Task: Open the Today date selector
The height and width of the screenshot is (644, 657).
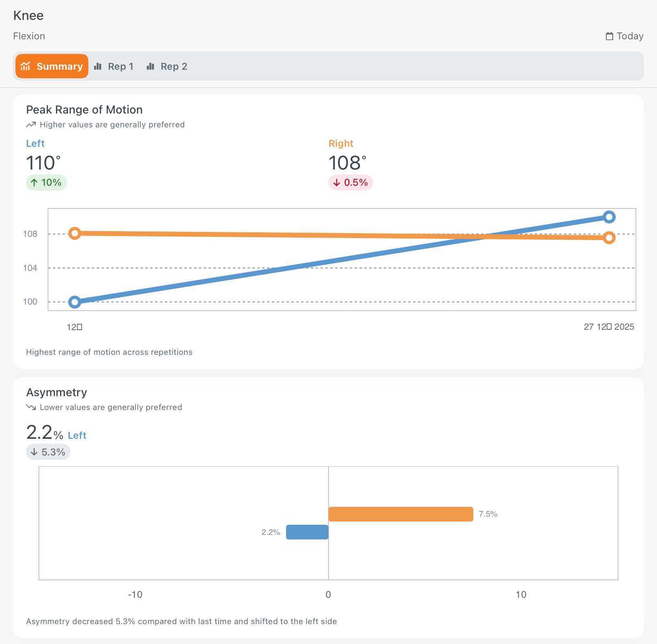Action: tap(625, 36)
